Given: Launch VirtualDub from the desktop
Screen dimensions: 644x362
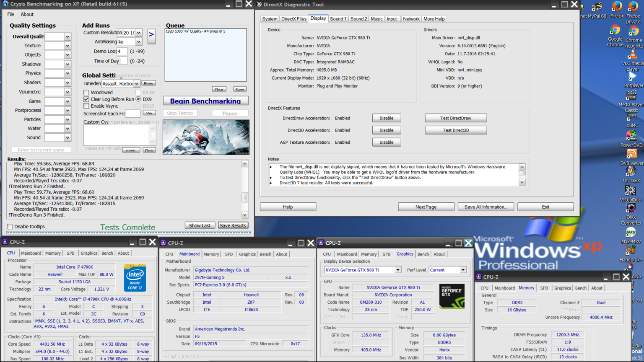Looking at the screenshot, I should 630,190.
